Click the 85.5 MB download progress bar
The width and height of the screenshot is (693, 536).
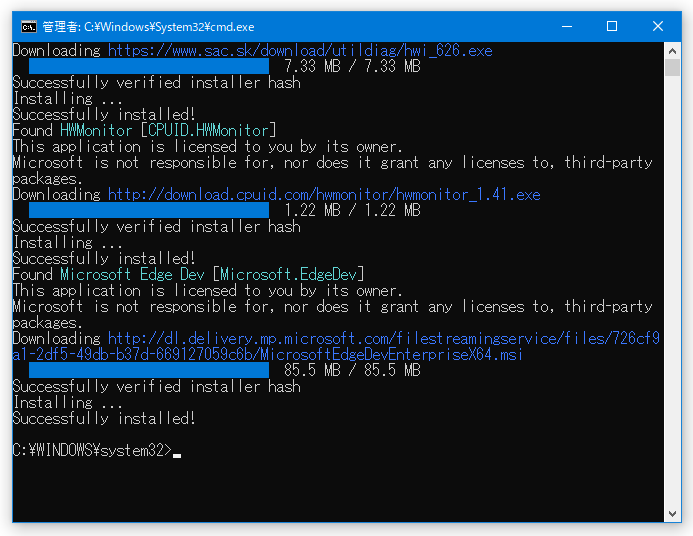pyautogui.click(x=149, y=370)
